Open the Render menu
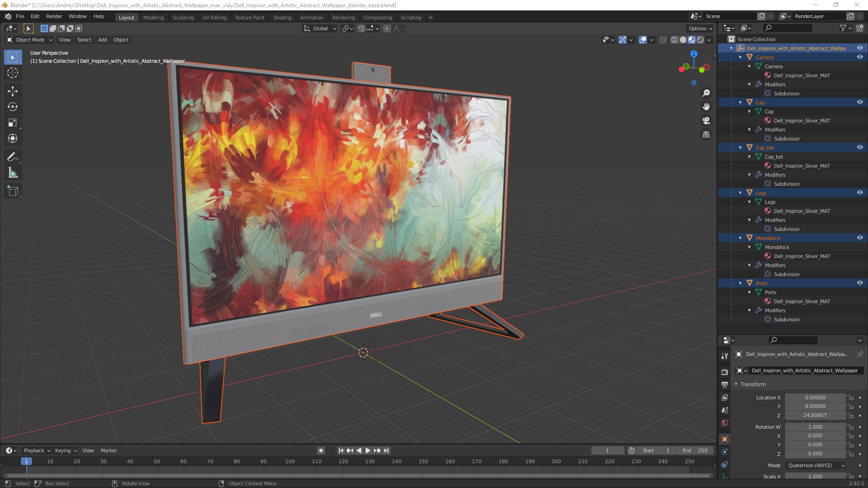The width and height of the screenshot is (868, 488). (54, 16)
